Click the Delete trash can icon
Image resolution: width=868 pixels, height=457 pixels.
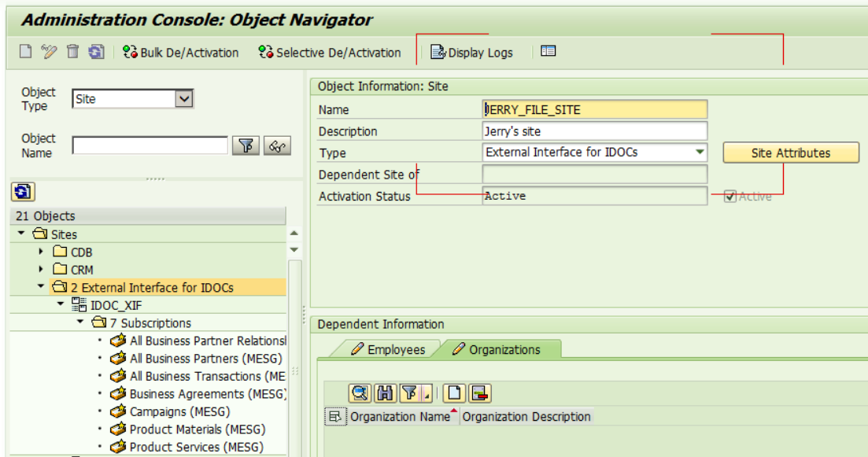[x=72, y=51]
